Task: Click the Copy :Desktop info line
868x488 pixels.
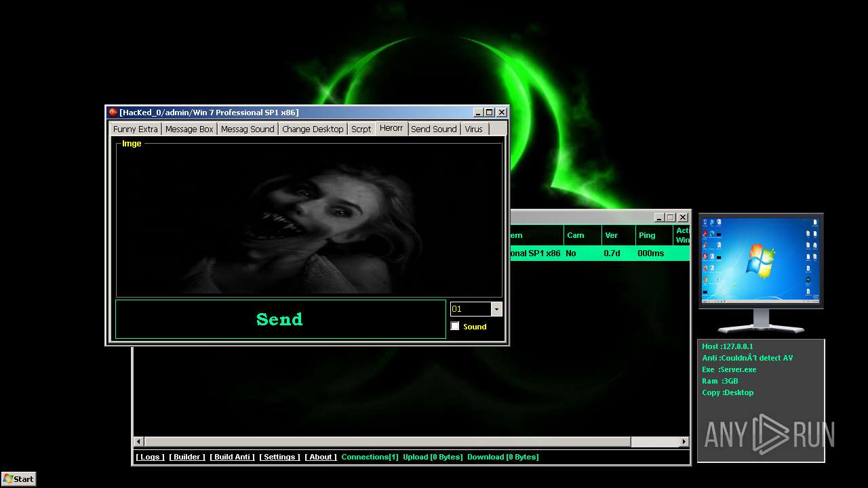Action: coord(728,392)
